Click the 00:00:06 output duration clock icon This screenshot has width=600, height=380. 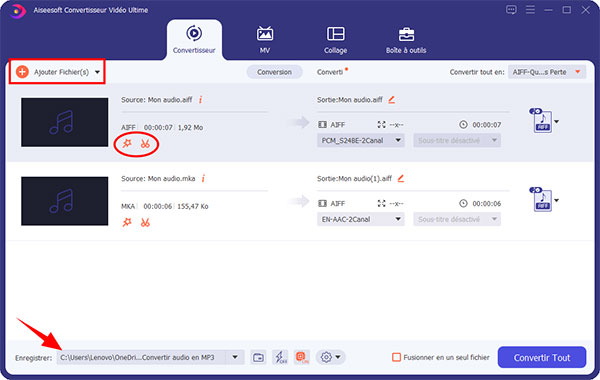point(463,203)
